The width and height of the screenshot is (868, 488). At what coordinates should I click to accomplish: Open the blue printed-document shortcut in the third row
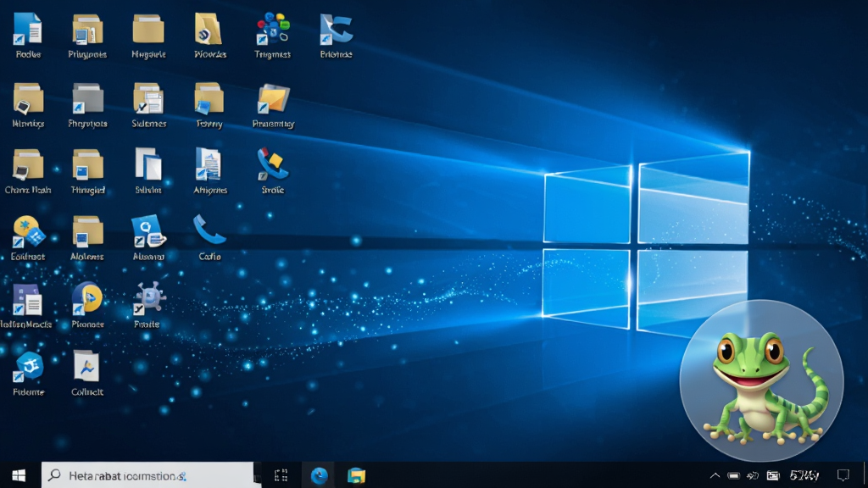click(x=209, y=164)
